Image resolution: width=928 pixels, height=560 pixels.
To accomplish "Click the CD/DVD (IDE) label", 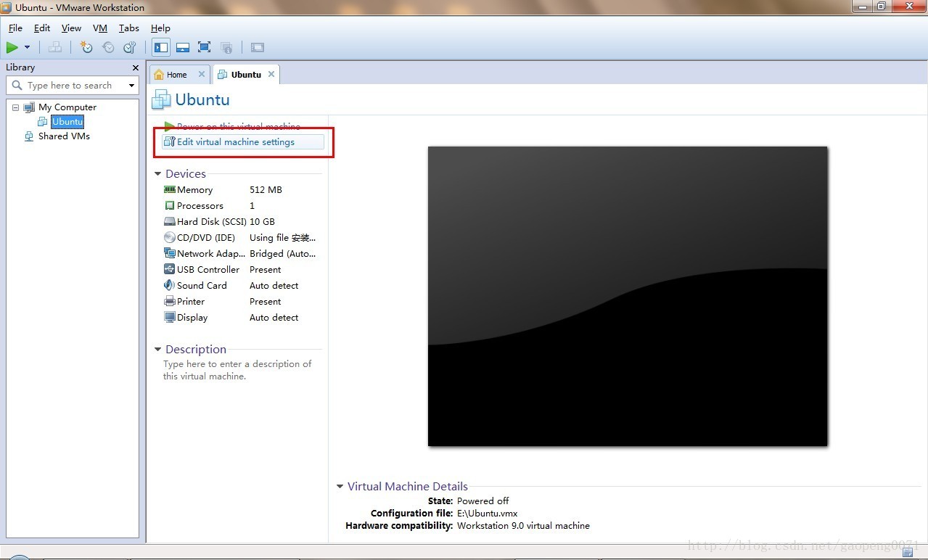I will [x=206, y=238].
